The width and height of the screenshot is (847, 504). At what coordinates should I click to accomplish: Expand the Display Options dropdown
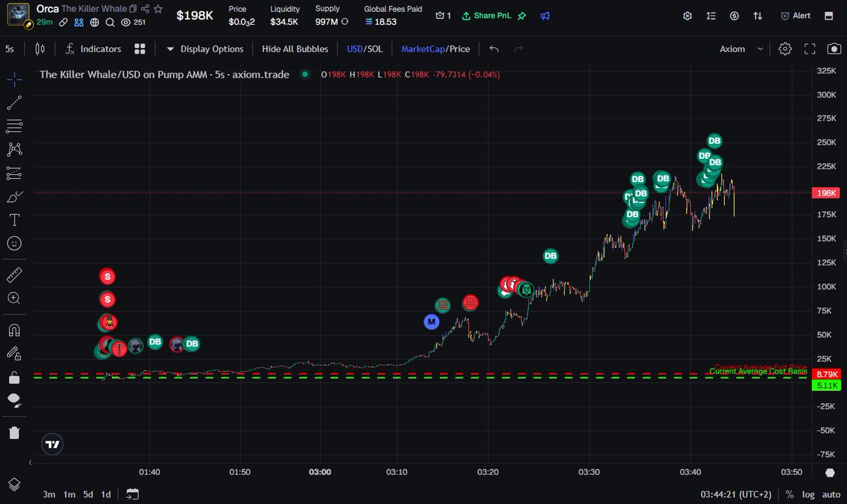[x=205, y=49]
